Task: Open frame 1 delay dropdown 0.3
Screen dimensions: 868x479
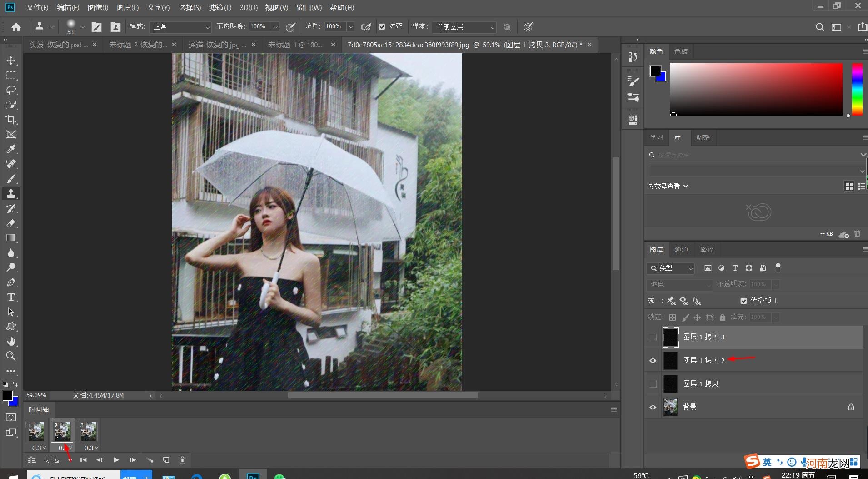Action: point(39,448)
